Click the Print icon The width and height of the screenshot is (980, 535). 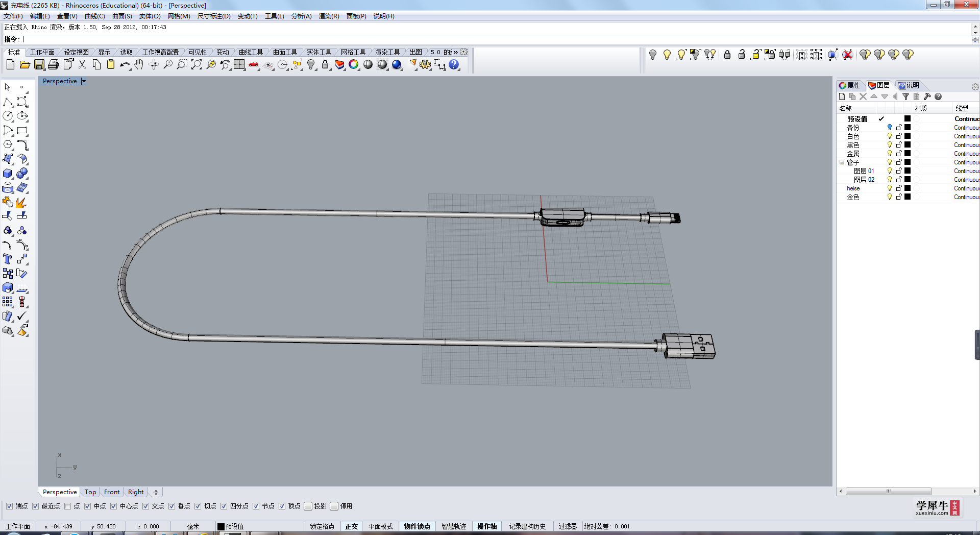pyautogui.click(x=54, y=64)
